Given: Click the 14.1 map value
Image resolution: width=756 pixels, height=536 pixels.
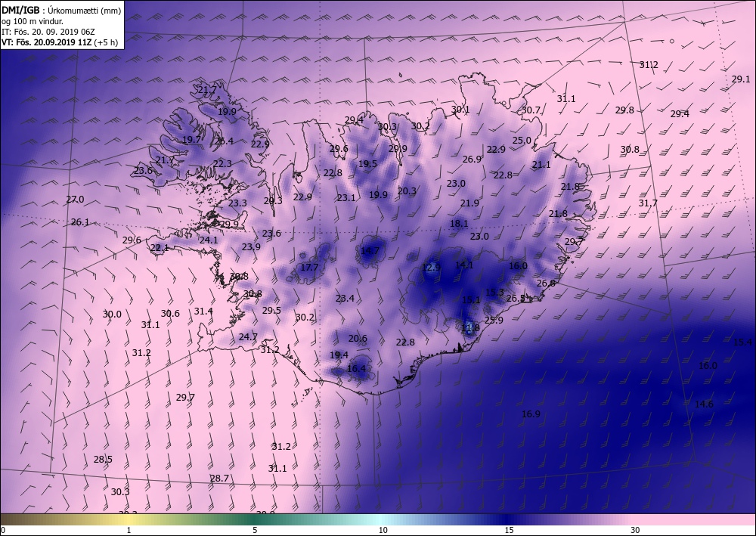Looking at the screenshot, I should [x=464, y=265].
